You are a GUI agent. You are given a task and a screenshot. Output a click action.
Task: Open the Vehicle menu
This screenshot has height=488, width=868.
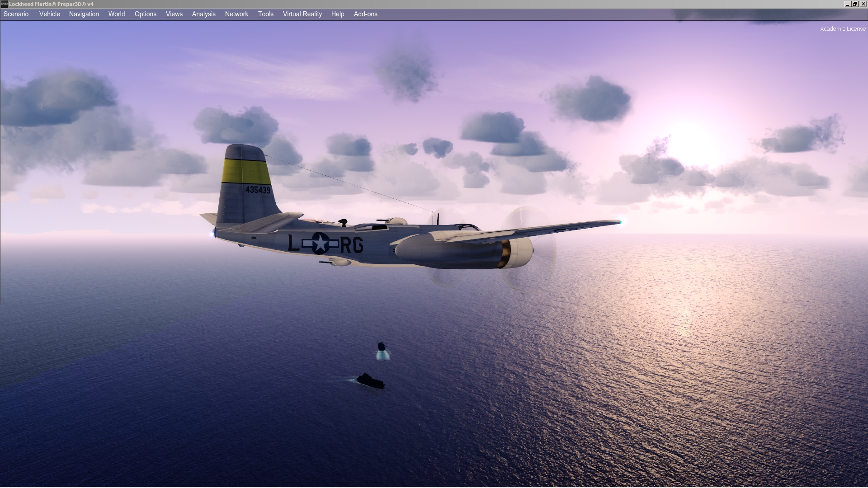tap(49, 14)
